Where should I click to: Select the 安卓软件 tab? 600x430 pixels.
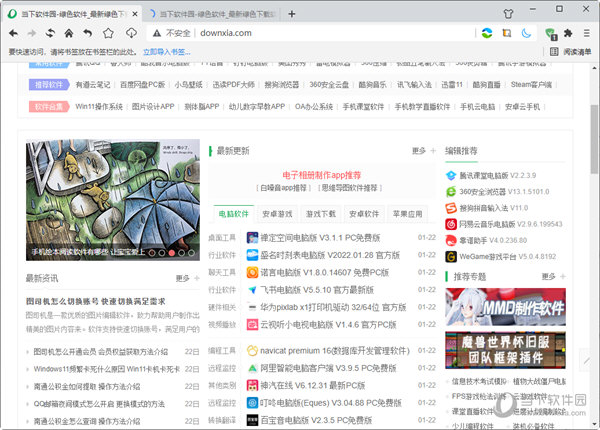[364, 214]
